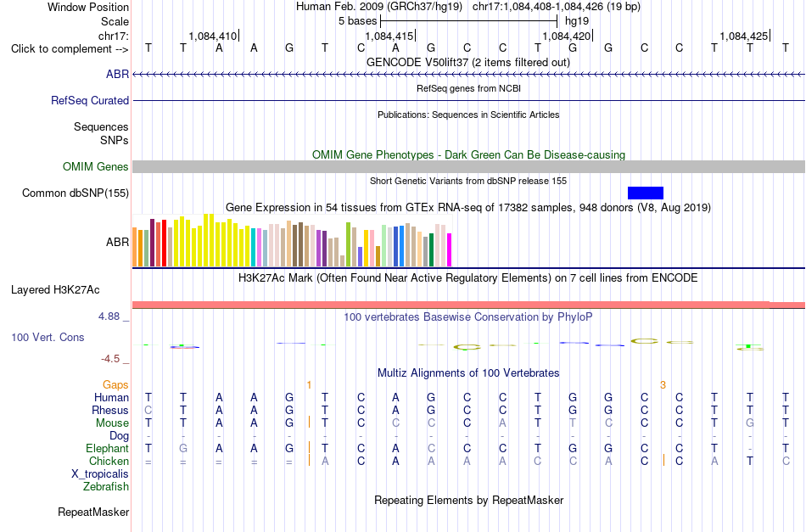Click the bright red bar in GTEx chart
This screenshot has width=806, height=532.
tap(164, 244)
